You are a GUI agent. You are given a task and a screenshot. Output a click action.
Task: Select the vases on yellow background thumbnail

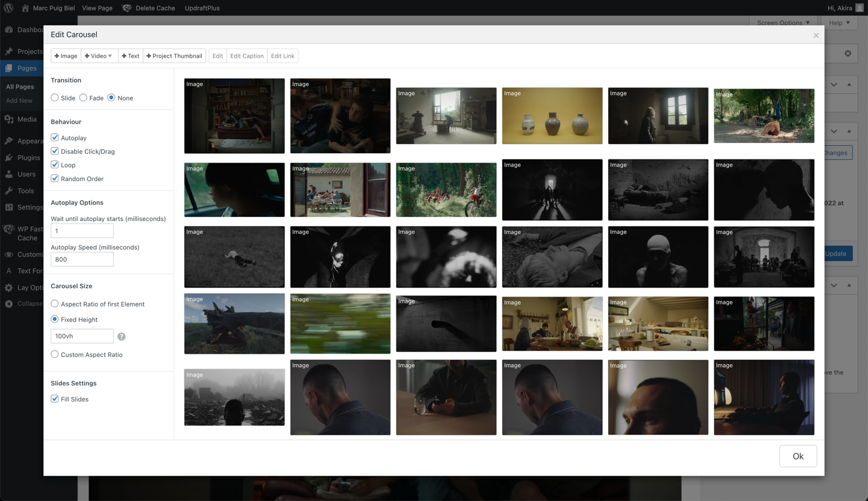(552, 116)
